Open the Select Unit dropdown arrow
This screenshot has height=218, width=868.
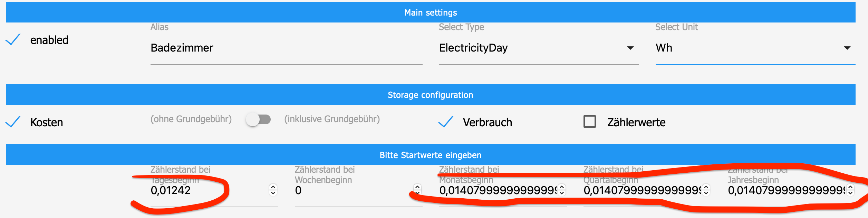(847, 48)
